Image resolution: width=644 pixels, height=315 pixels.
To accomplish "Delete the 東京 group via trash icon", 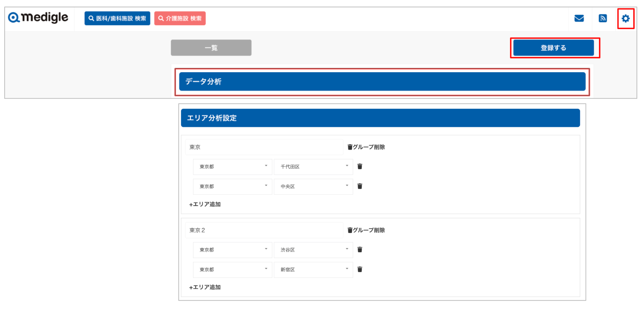I will point(350,147).
